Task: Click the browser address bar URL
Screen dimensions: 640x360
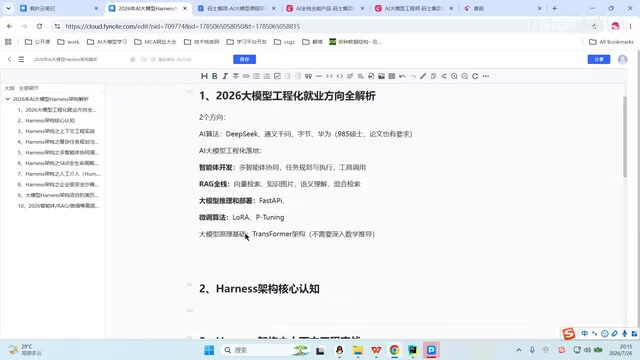Action: (x=183, y=26)
